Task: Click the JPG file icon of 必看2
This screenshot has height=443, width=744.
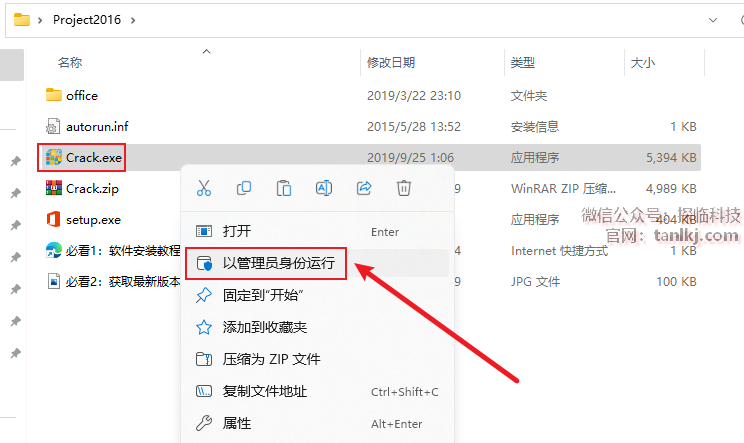Action: pos(54,281)
